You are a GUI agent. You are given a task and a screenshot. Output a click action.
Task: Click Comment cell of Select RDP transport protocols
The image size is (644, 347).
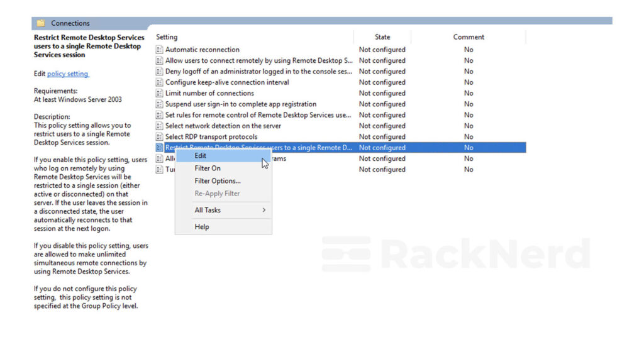(469, 137)
